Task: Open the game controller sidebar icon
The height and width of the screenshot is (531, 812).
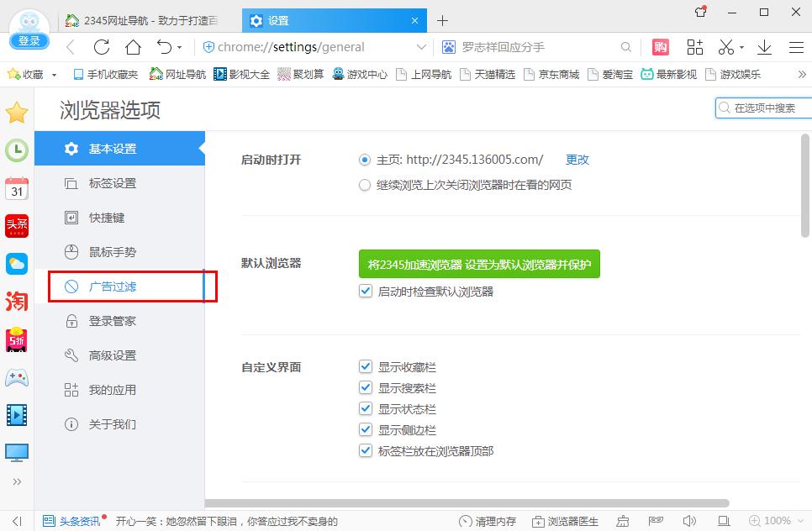Action: point(16,379)
